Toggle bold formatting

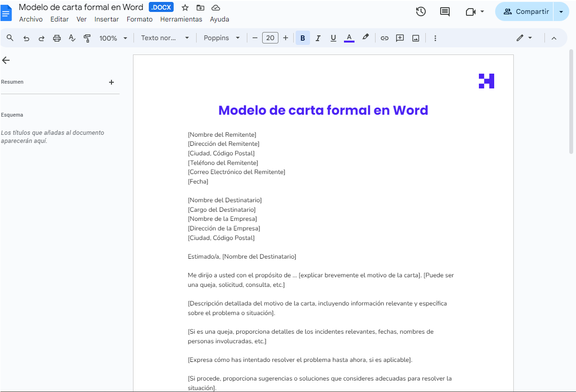302,38
